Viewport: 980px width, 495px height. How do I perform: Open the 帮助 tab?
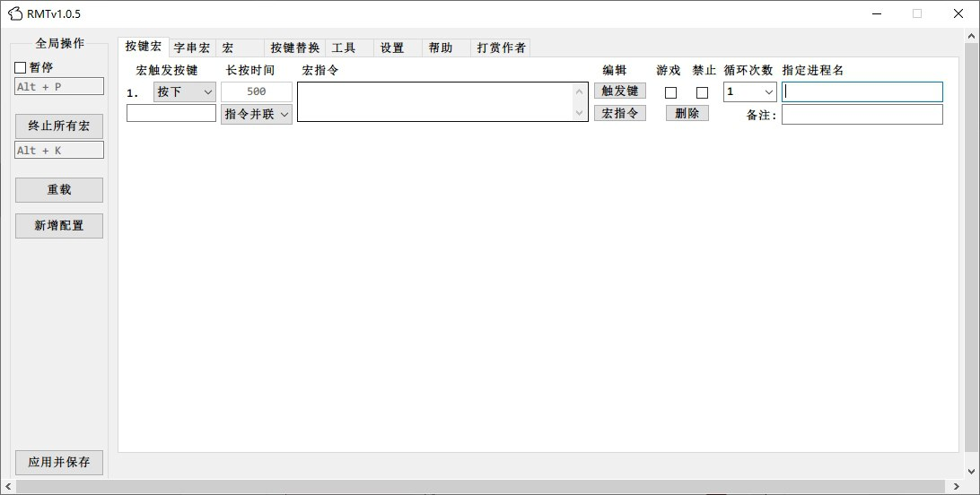(x=446, y=48)
